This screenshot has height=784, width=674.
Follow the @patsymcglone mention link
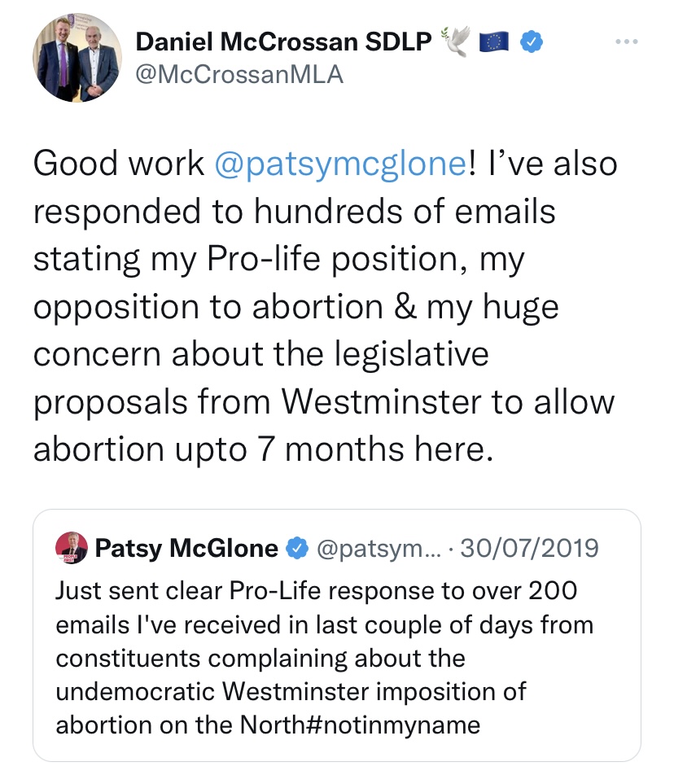click(341, 164)
